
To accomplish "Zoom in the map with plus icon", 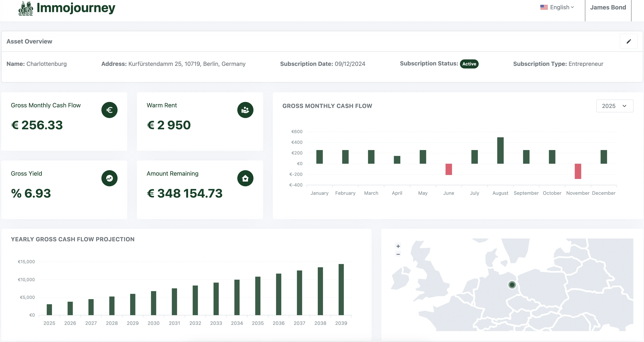I will 398,246.
